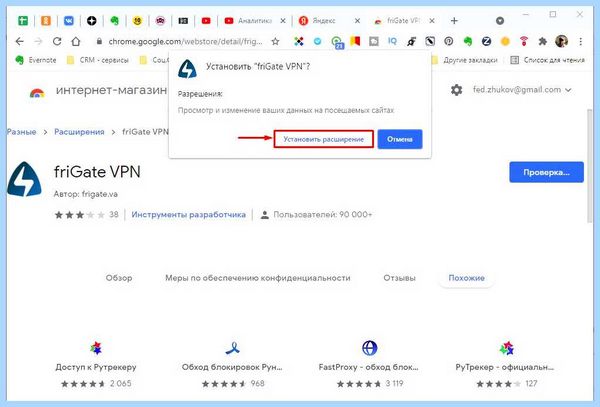The width and height of the screenshot is (600, 407).
Task: Open the pinned YouTube tab
Action: (206, 21)
